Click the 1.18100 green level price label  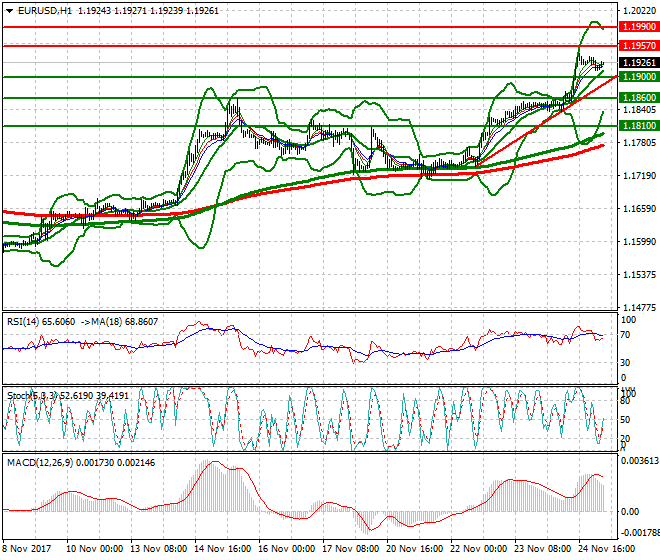pyautogui.click(x=639, y=125)
